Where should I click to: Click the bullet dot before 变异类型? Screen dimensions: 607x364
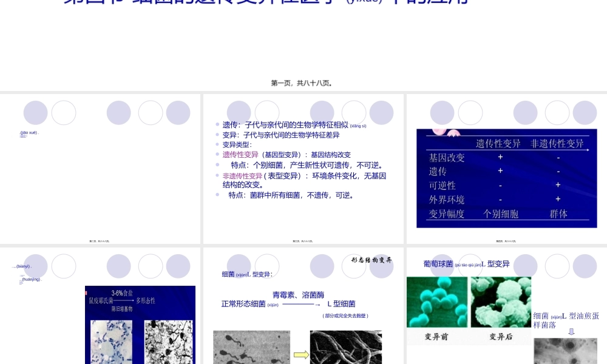point(217,144)
